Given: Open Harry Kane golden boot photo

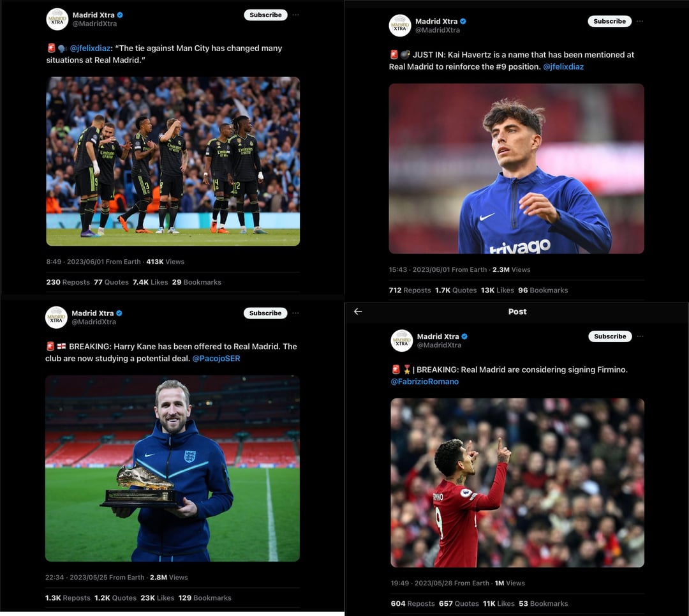Looking at the screenshot, I should 172,469.
